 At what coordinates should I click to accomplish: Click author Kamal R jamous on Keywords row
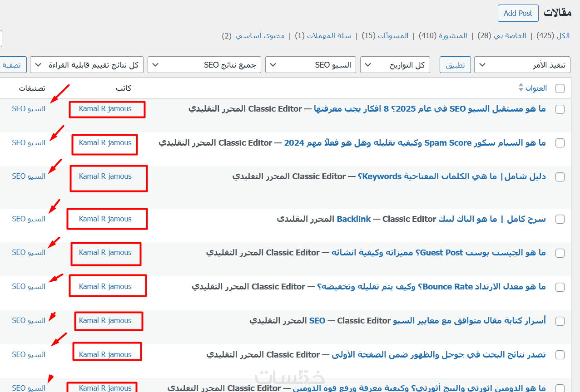tap(105, 176)
